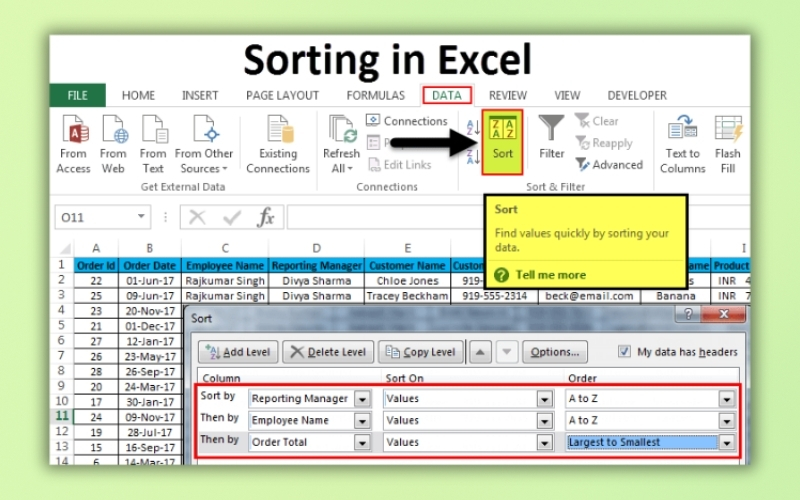Open the Largest to Smallest order dropdown

click(727, 443)
